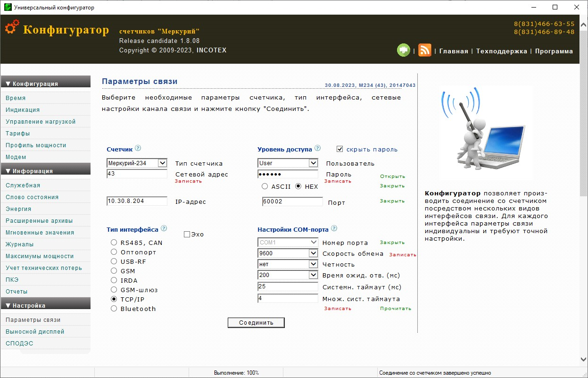
Task: Click the green Прочитать link
Action: tap(396, 309)
